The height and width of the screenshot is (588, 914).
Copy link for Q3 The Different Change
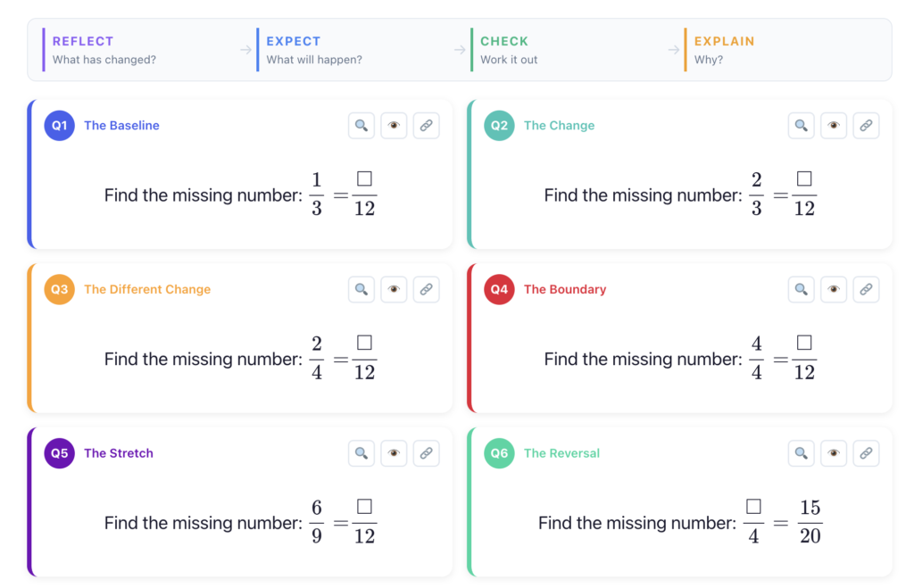point(427,289)
